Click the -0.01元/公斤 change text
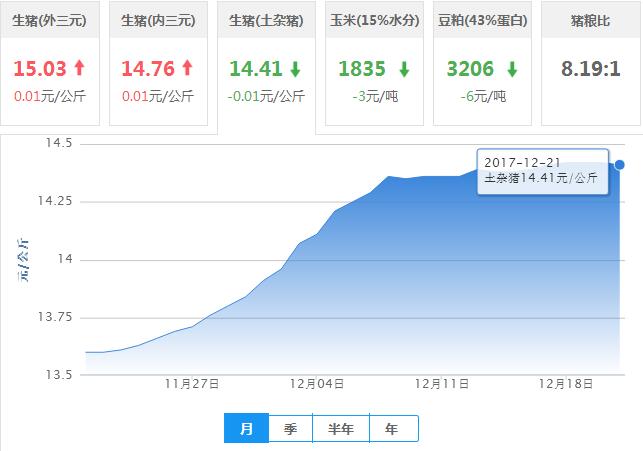 click(x=266, y=96)
